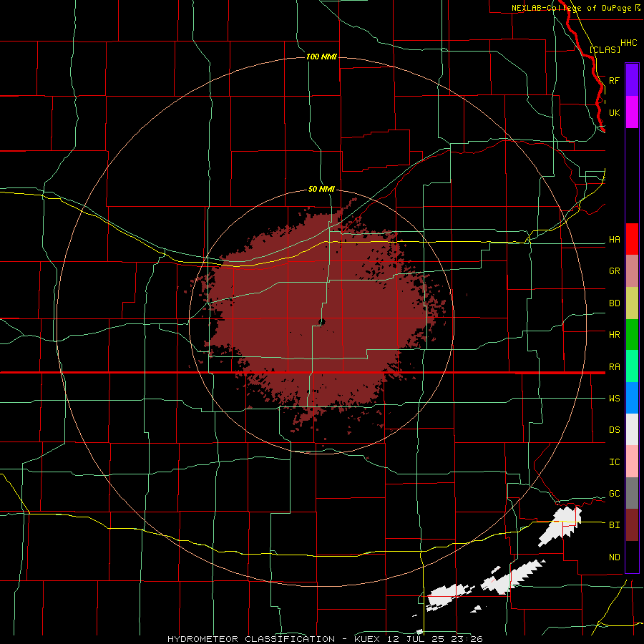Click the DS legend label
This screenshot has height=644, width=644.
point(614,430)
